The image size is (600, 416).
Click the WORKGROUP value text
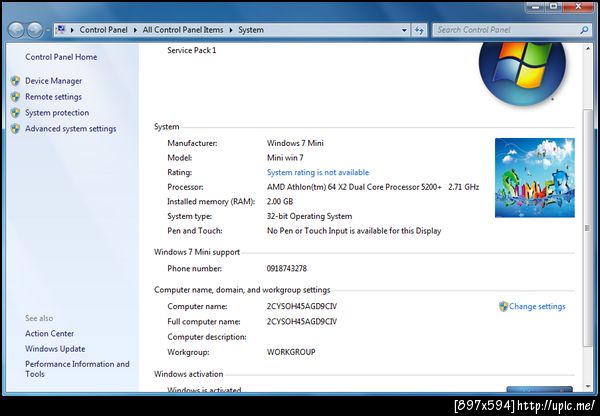pos(291,352)
